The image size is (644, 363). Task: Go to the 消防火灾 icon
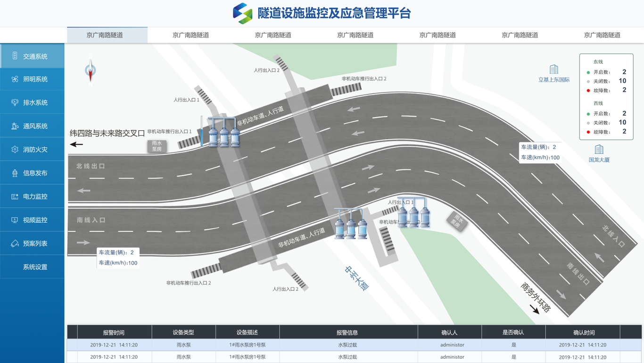pyautogui.click(x=15, y=150)
